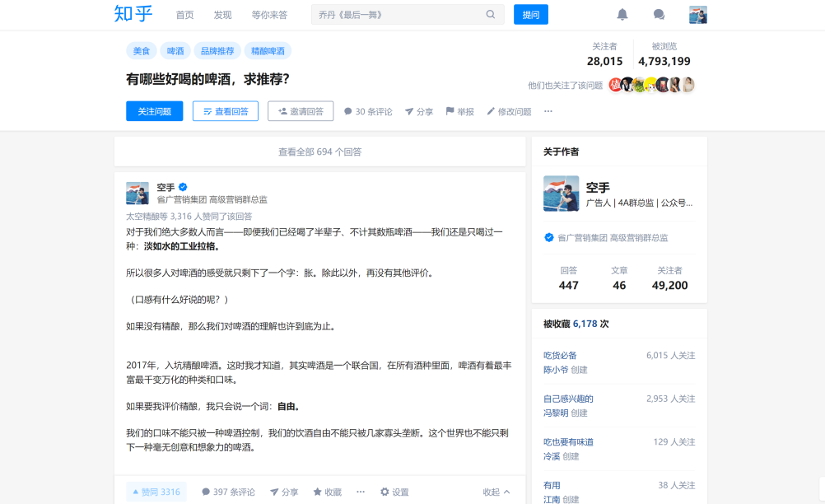This screenshot has width=825, height=504.
Task: Open the ... more menu next to 收藏
Action: (360, 492)
